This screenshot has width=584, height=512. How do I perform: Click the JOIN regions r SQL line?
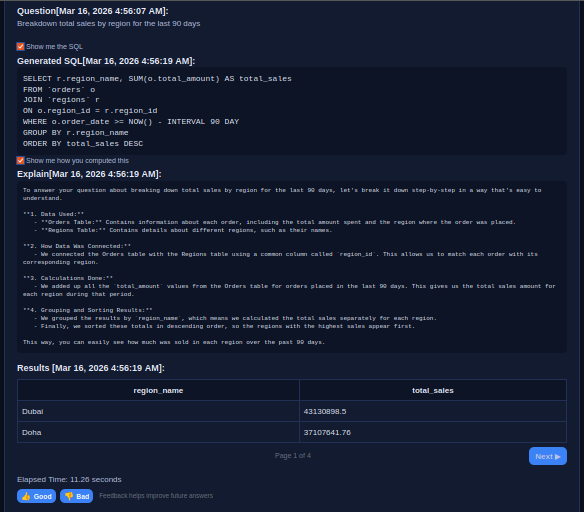[61, 100]
